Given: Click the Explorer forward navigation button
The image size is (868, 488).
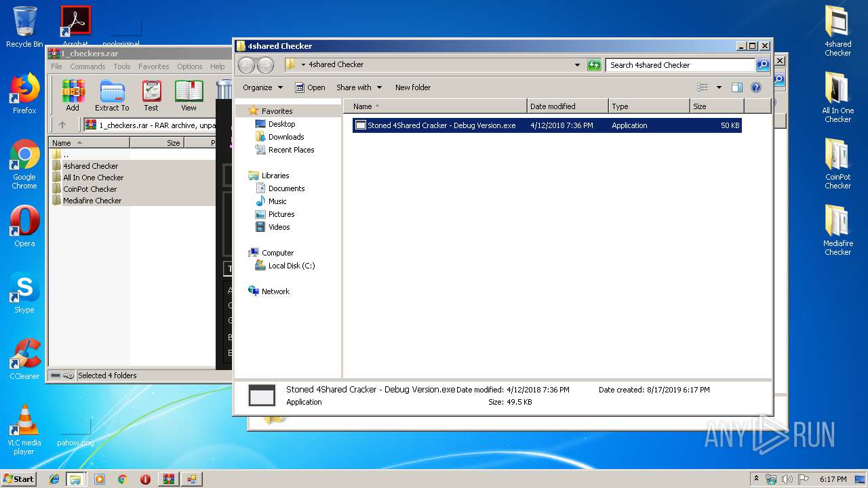Looking at the screenshot, I should click(x=265, y=65).
